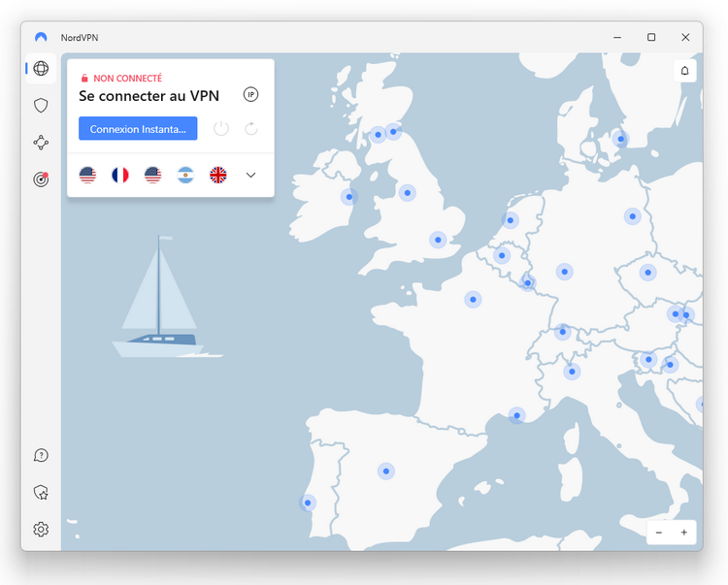Open the star shield icon in the sidebar

(x=41, y=492)
